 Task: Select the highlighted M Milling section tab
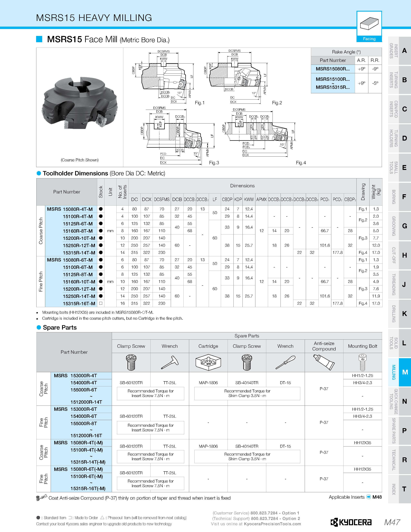[x=399, y=372]
